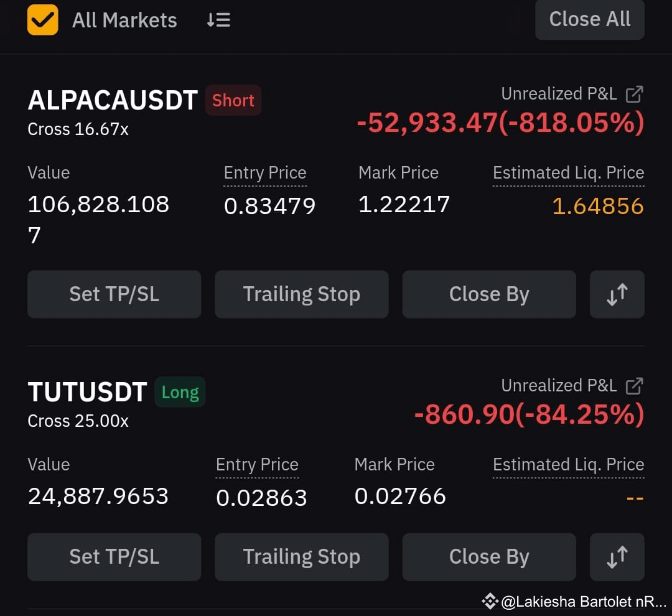Screen dimensions: 672x616
Task: Tap Cross 16.67x leverage on ALPACAUSDT
Action: [78, 129]
